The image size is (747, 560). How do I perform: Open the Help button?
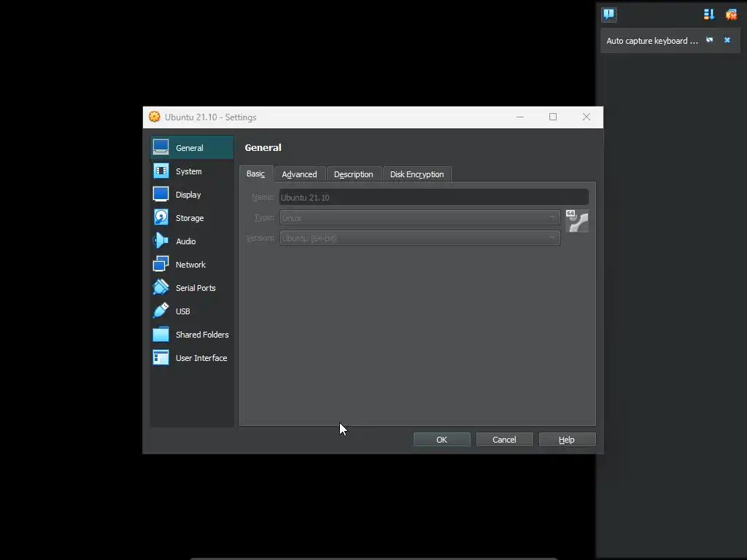[567, 440]
